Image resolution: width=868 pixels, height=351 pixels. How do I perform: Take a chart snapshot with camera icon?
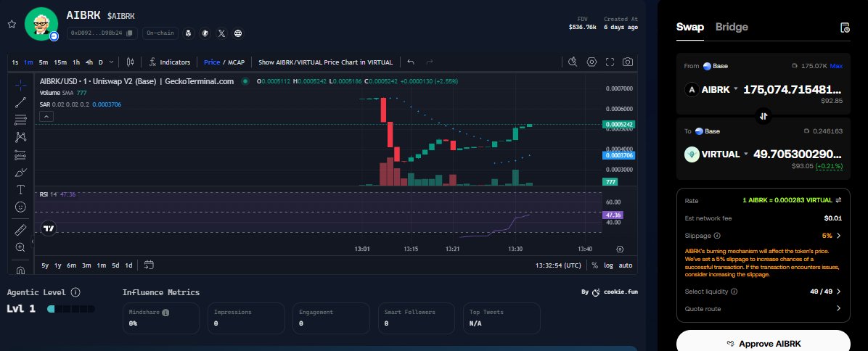click(628, 62)
